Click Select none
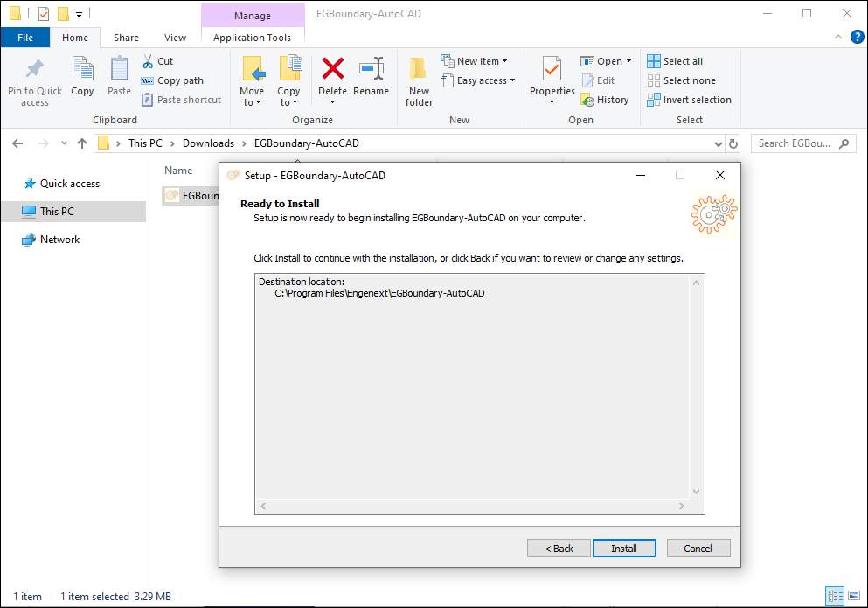Image resolution: width=868 pixels, height=608 pixels. 682,80
